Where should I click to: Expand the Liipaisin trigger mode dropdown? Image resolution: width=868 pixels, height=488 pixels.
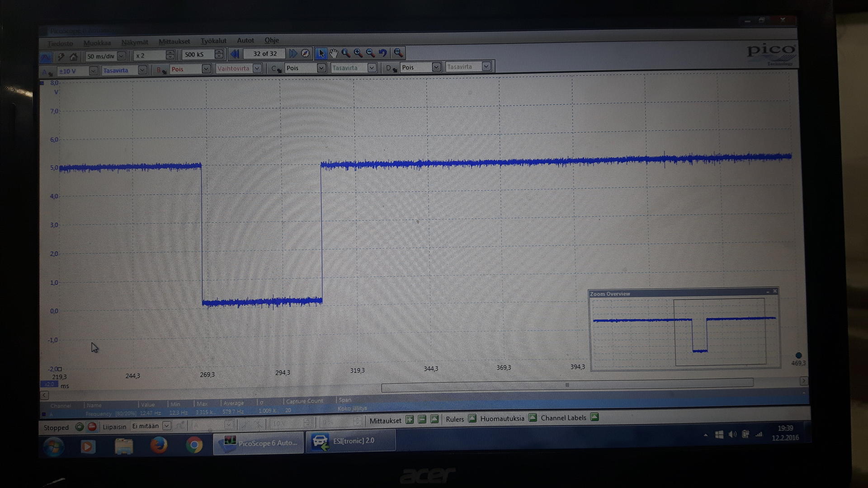click(x=166, y=426)
